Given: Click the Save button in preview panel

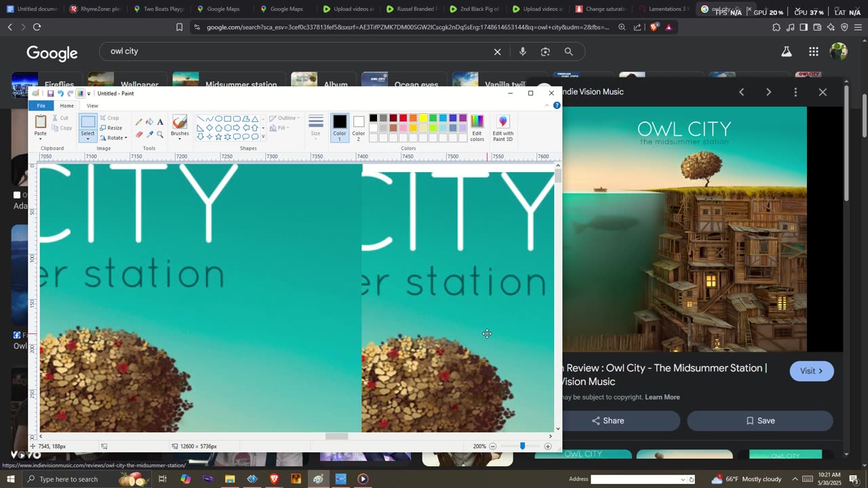Looking at the screenshot, I should coord(760,421).
